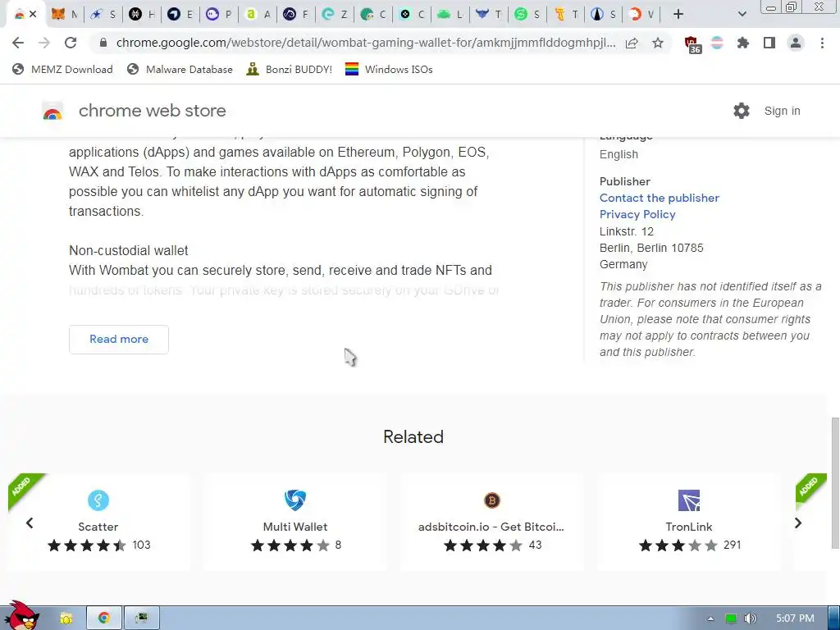Image resolution: width=840 pixels, height=630 pixels.
Task: Switch to the tab labeled F
Action: click(295, 15)
